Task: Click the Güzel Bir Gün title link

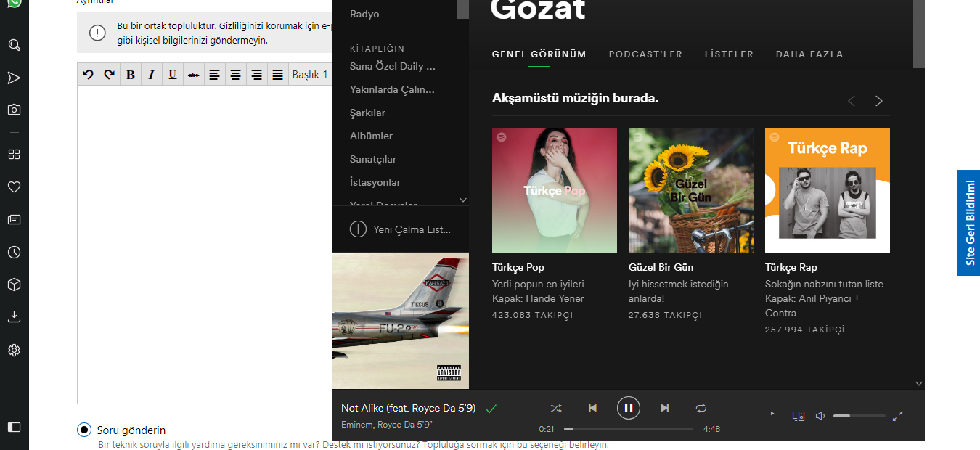Action: [x=661, y=267]
